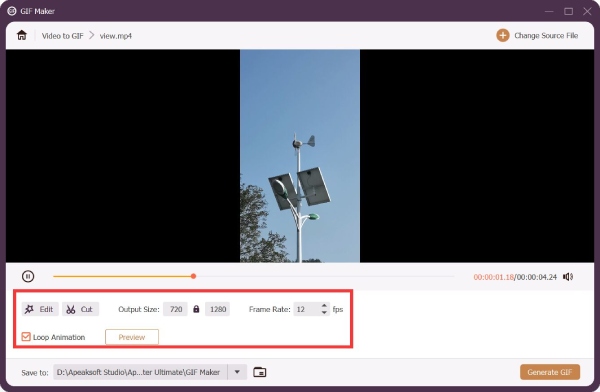Open the output folder icon

(x=260, y=372)
